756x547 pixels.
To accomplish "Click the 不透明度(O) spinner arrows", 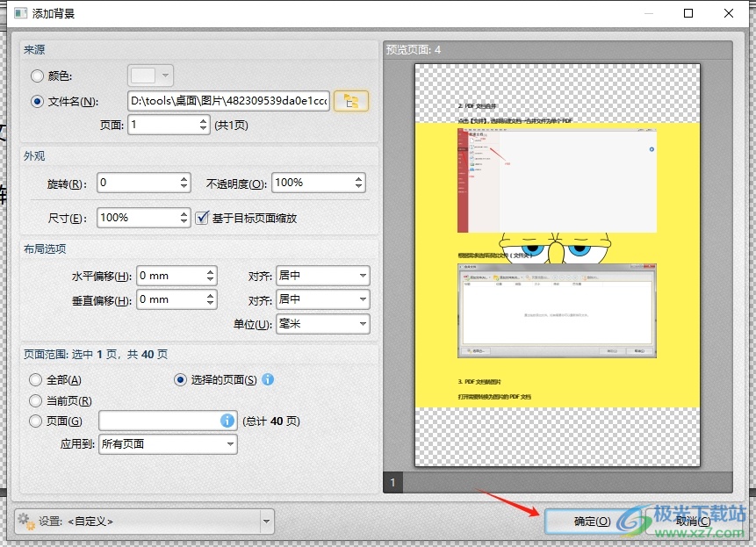I will (358, 183).
